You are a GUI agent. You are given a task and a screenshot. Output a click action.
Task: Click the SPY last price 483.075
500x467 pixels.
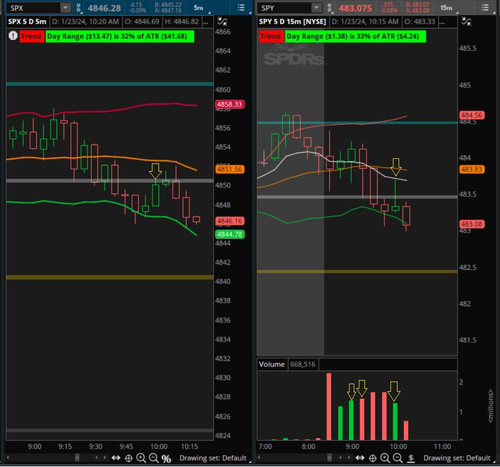pyautogui.click(x=355, y=8)
